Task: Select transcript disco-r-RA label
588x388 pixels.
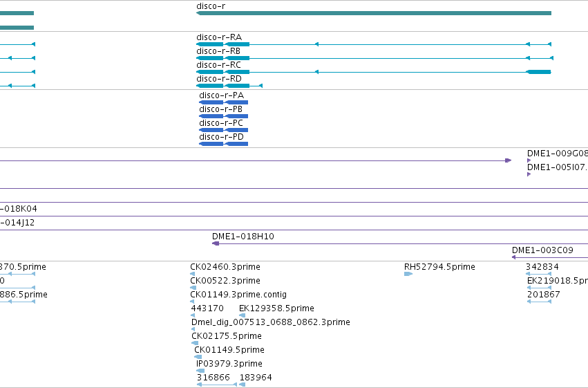Action: (219, 37)
